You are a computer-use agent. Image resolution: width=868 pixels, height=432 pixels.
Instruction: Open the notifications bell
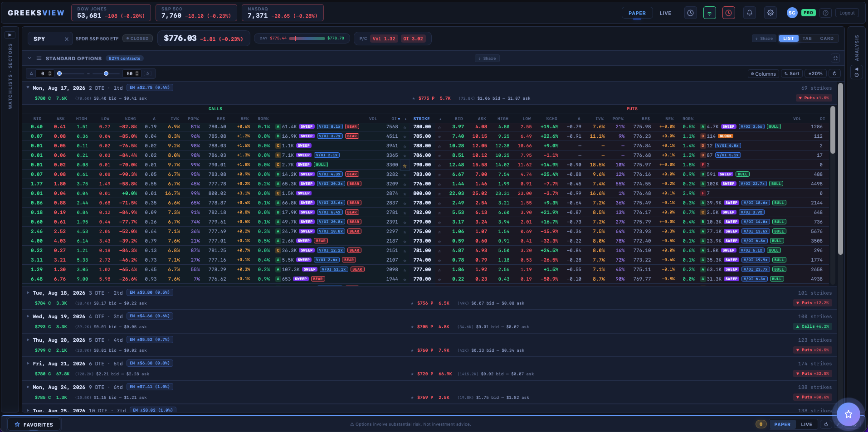pyautogui.click(x=750, y=13)
